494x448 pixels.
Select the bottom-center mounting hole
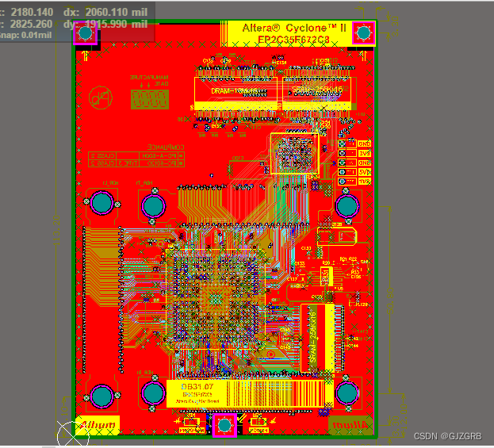(224, 425)
